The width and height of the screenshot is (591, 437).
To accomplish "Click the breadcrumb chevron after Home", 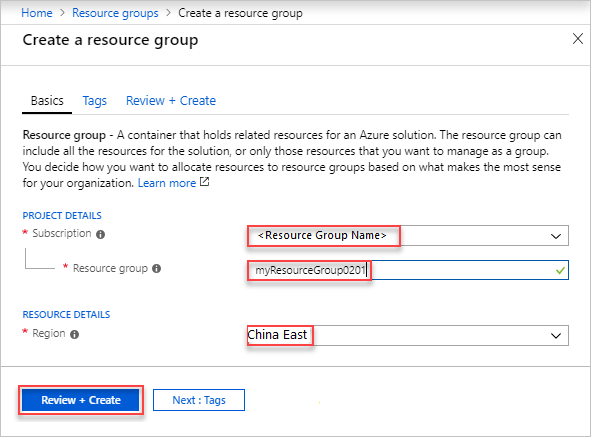I will (x=62, y=13).
